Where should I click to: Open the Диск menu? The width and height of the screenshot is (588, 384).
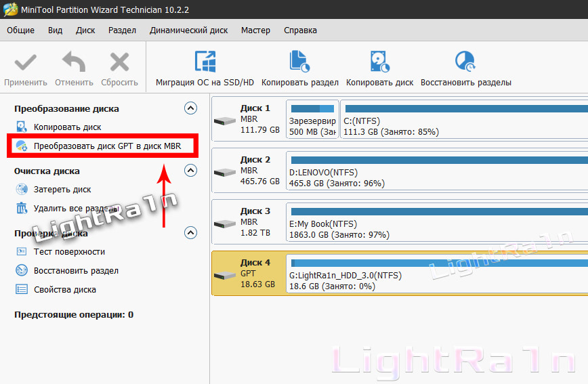point(85,30)
